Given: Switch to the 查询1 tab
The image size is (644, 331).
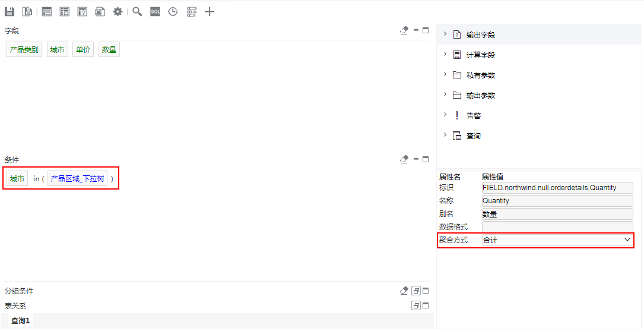Looking at the screenshot, I should tap(21, 321).
